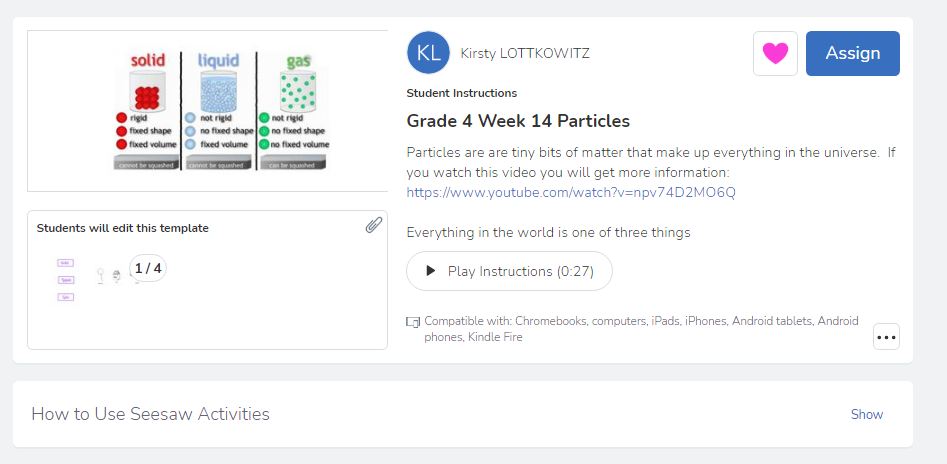Click the Students will edit this template text
Screen dimensions: 947x464
(x=123, y=228)
